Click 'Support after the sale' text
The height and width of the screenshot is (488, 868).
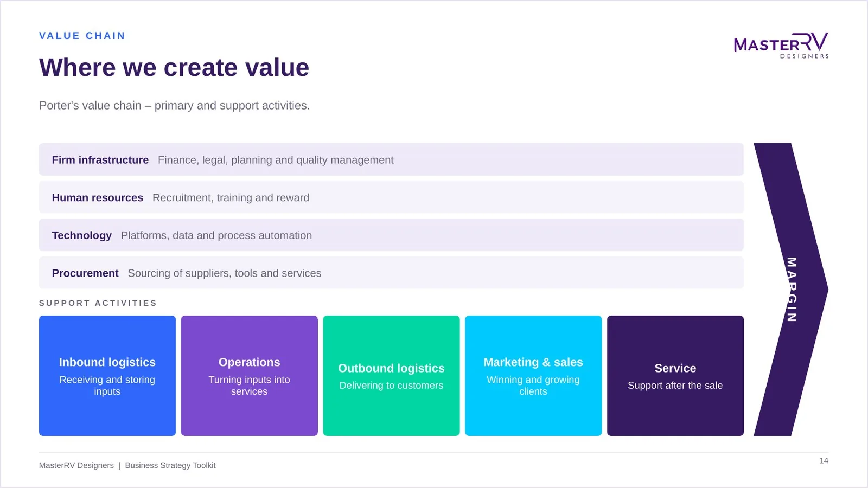675,386
